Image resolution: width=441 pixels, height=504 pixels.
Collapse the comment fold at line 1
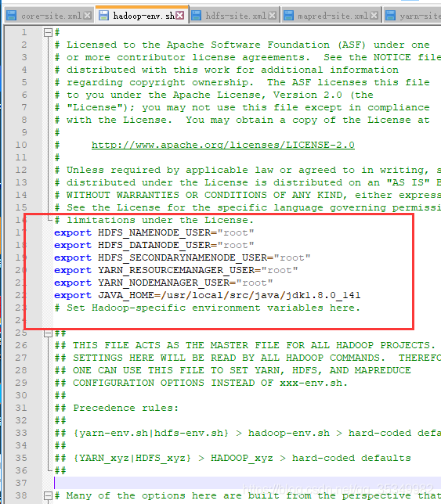coord(48,32)
